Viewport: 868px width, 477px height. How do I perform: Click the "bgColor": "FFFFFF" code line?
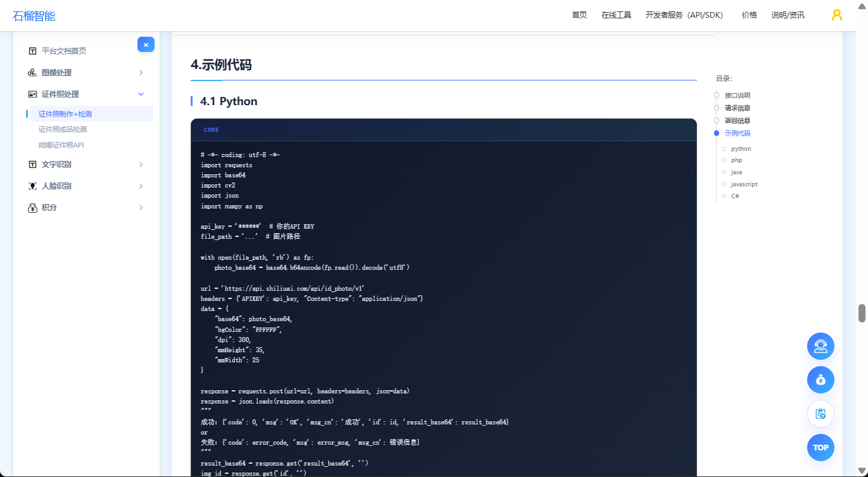pyautogui.click(x=248, y=329)
